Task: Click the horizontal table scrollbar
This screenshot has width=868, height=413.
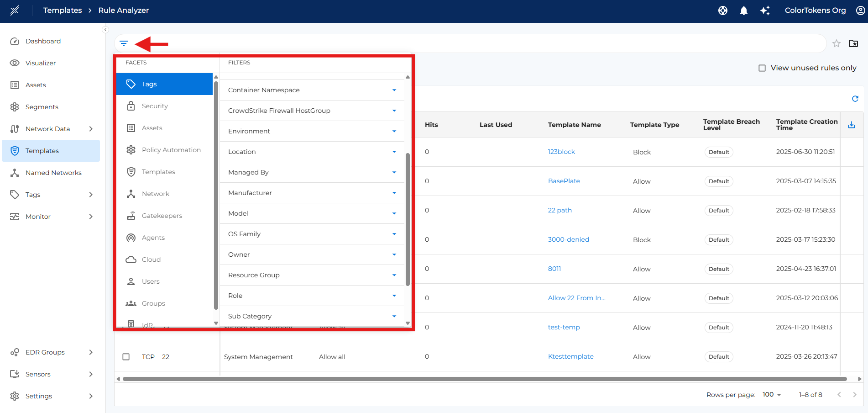Action: click(x=484, y=379)
